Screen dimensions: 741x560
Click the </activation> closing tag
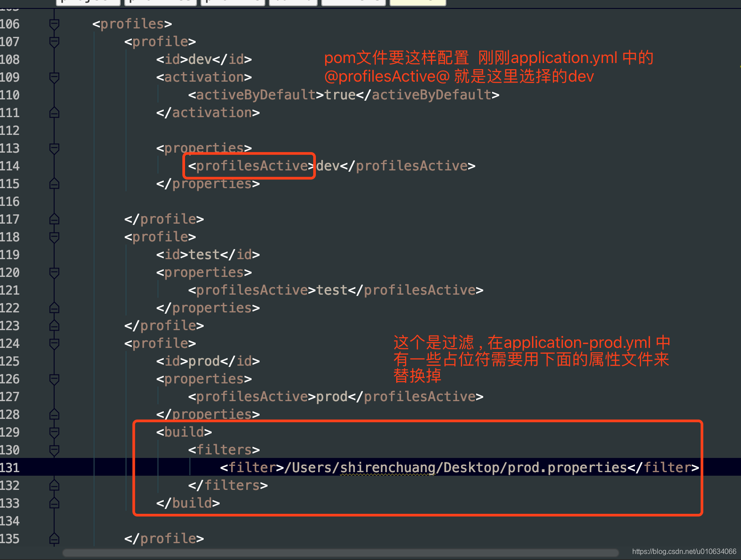tap(208, 113)
